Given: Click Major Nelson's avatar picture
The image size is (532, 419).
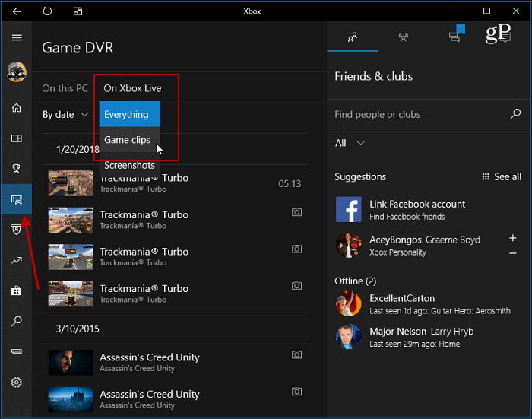Looking at the screenshot, I should pos(348,336).
